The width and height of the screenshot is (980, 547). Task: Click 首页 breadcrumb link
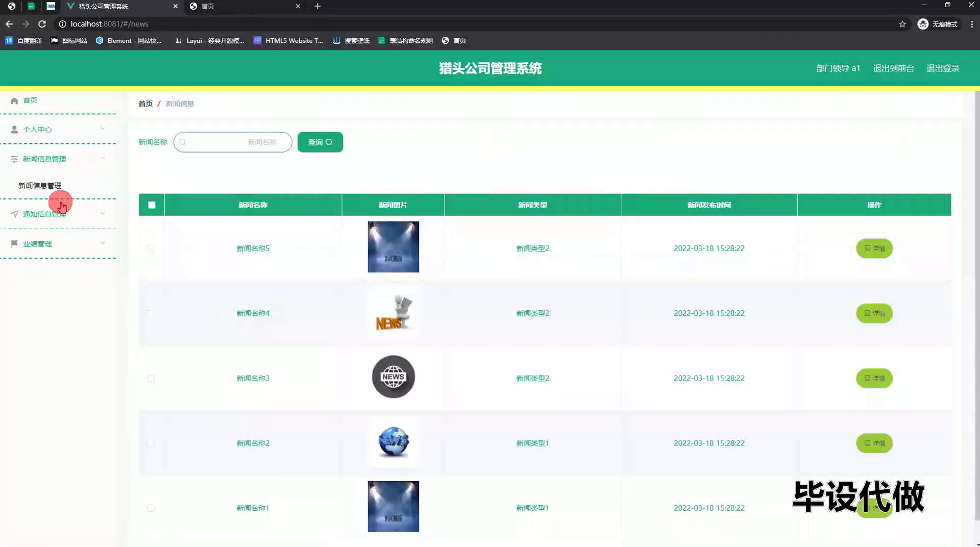145,104
